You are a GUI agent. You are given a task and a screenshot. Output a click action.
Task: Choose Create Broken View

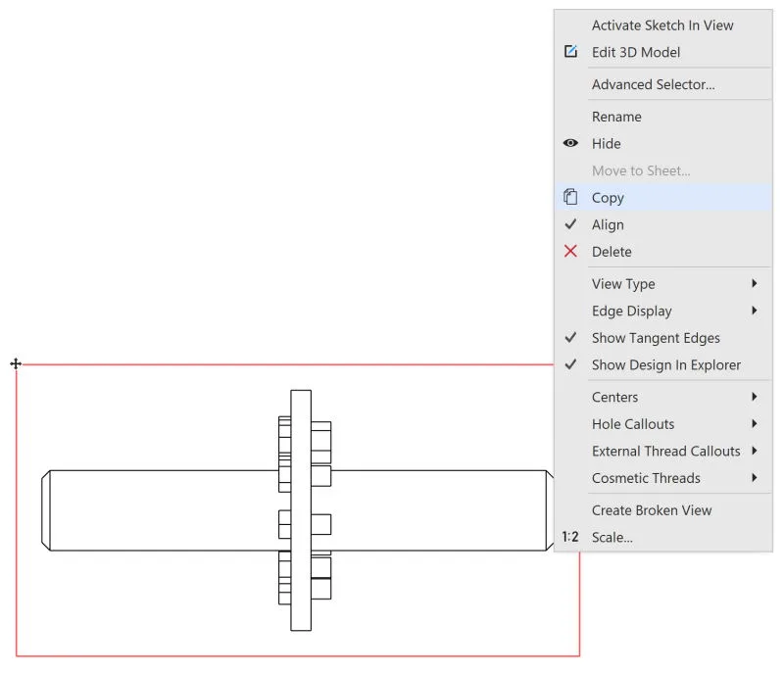coord(663,510)
